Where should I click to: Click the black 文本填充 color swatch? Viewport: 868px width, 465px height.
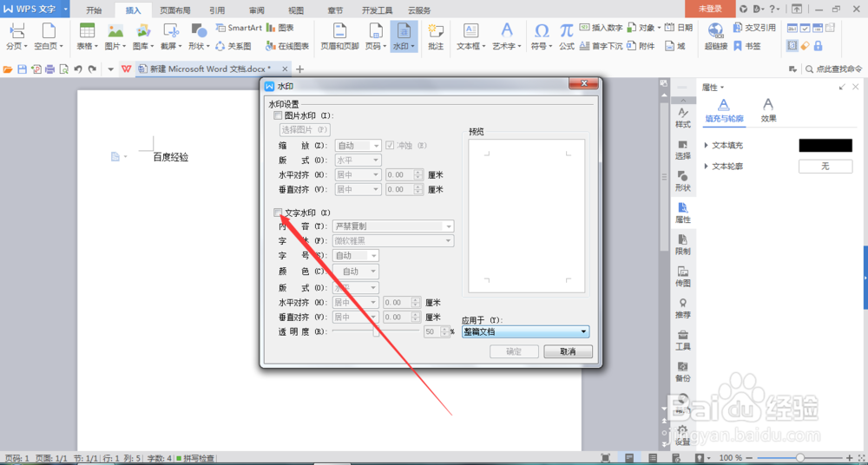(825, 146)
